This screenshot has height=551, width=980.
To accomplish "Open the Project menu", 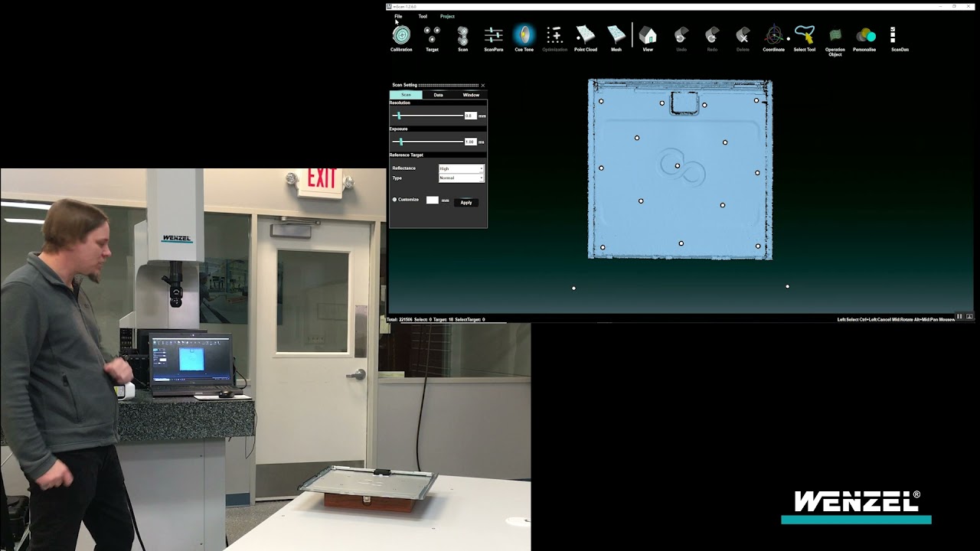I will pyautogui.click(x=447, y=16).
